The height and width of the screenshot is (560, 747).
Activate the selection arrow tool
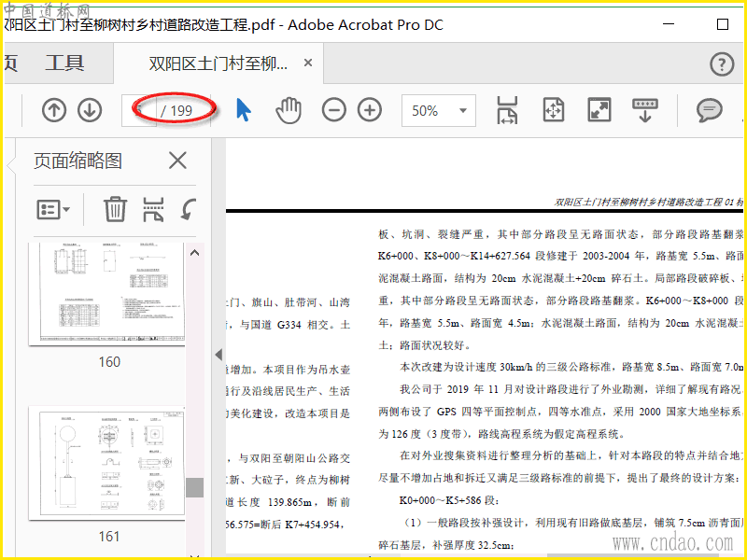244,110
